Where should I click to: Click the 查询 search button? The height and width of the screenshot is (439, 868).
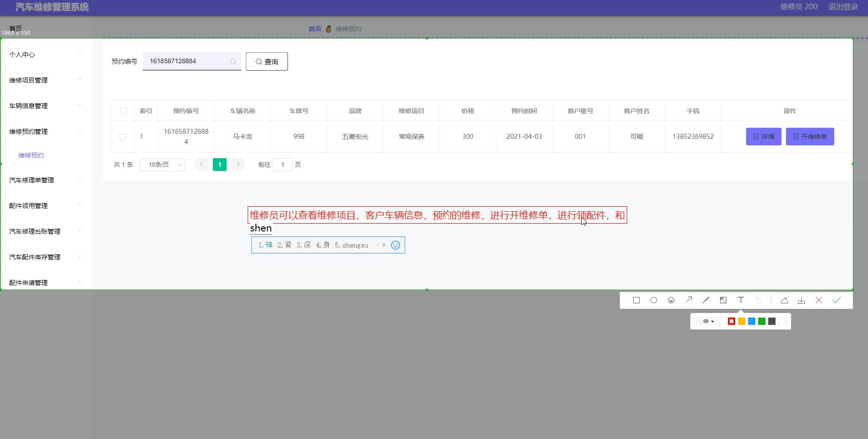tap(266, 61)
